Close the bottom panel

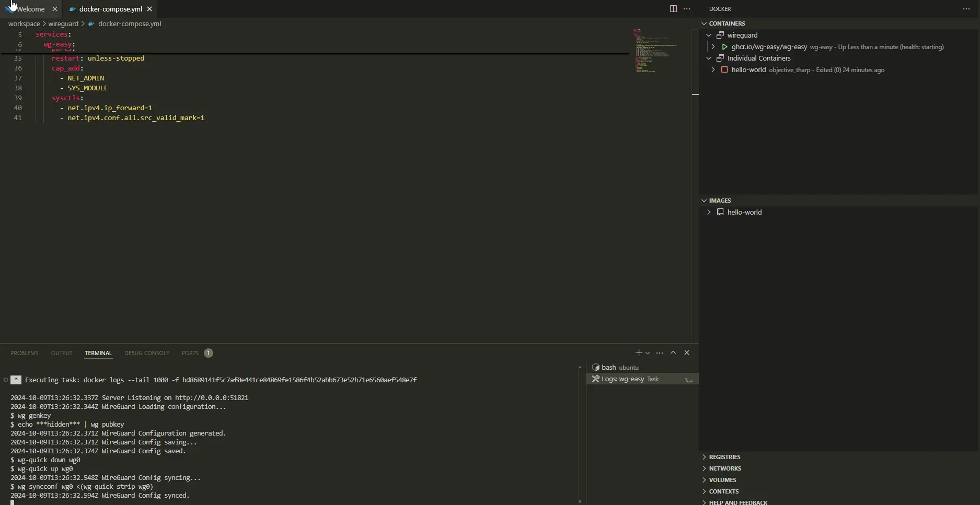[687, 353]
